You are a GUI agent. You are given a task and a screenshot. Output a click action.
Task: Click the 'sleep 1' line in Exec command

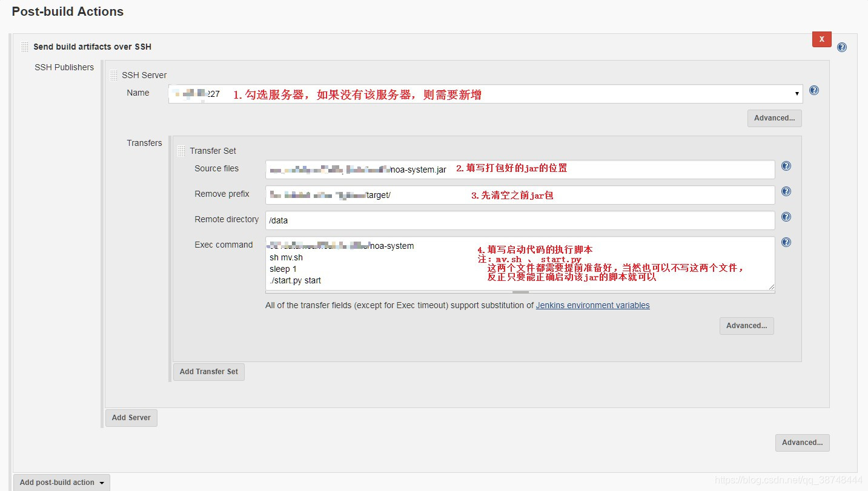pos(283,269)
